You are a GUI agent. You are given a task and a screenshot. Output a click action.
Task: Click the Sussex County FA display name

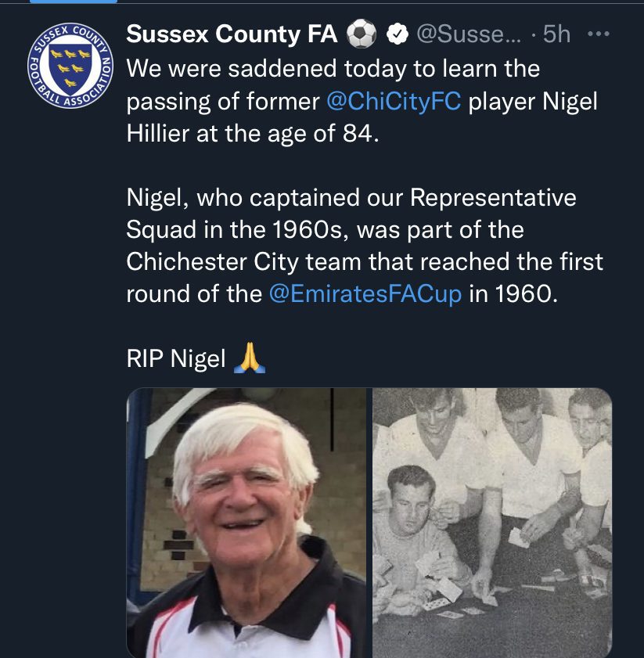coord(232,34)
